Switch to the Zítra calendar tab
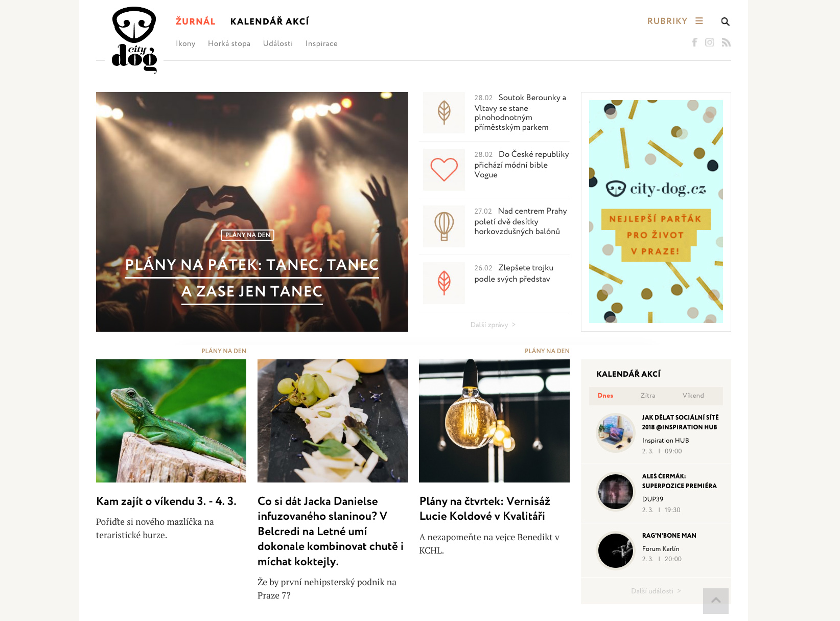The width and height of the screenshot is (840, 621). (648, 396)
